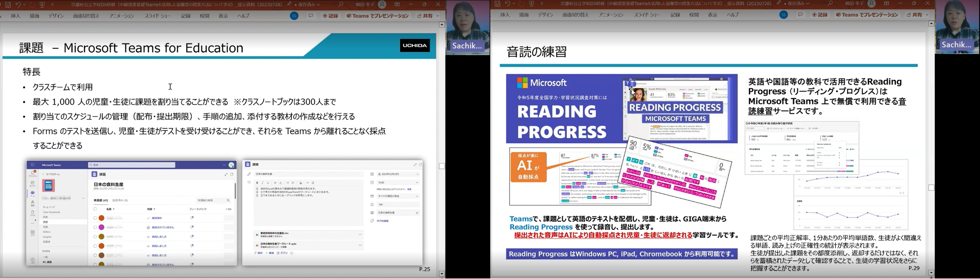This screenshot has height=279, width=980.
Task: Expand the 共有 dropdown arrow in the left window
Action: (438, 16)
